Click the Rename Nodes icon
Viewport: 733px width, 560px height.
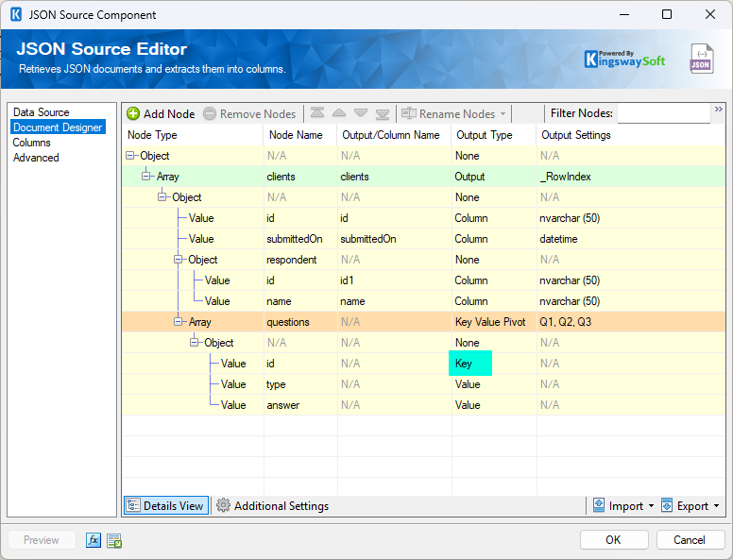coord(409,113)
